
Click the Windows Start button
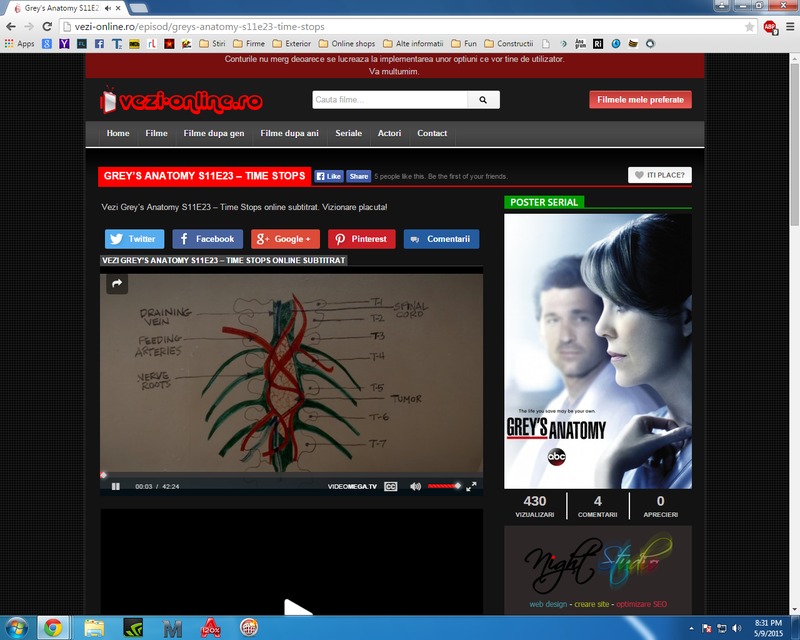(17, 628)
